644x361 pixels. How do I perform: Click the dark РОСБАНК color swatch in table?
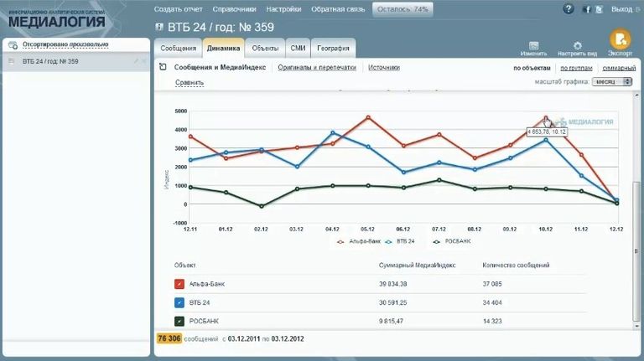pos(179,321)
